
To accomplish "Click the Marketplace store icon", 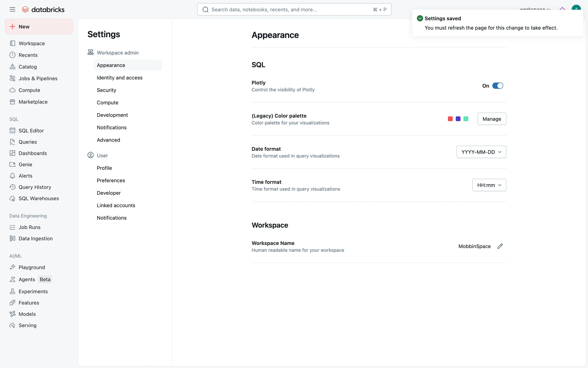I will [12, 102].
